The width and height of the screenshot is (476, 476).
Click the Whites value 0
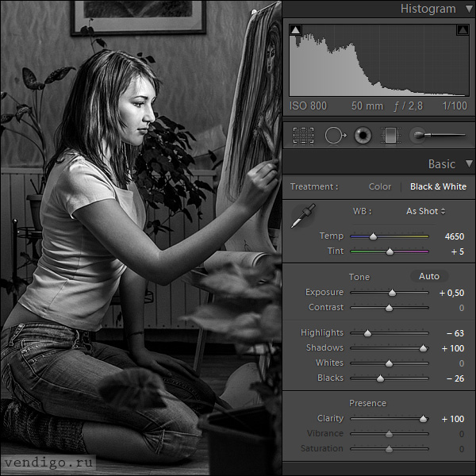[x=462, y=363]
